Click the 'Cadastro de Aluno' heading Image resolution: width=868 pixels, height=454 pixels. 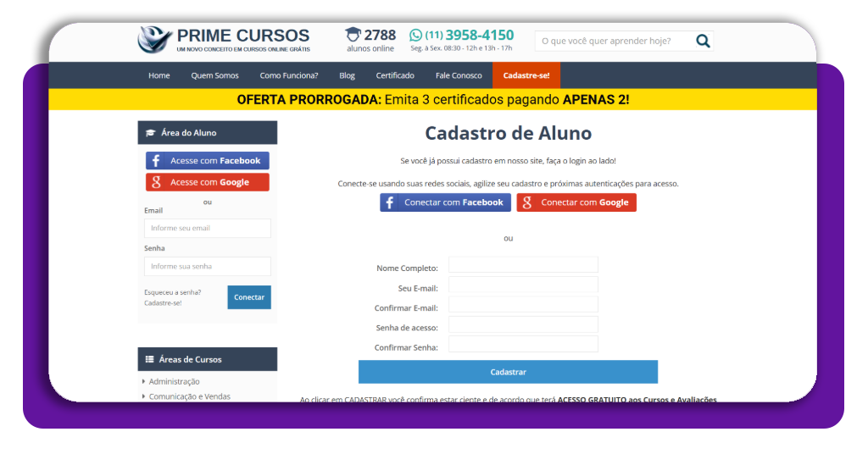(x=509, y=133)
